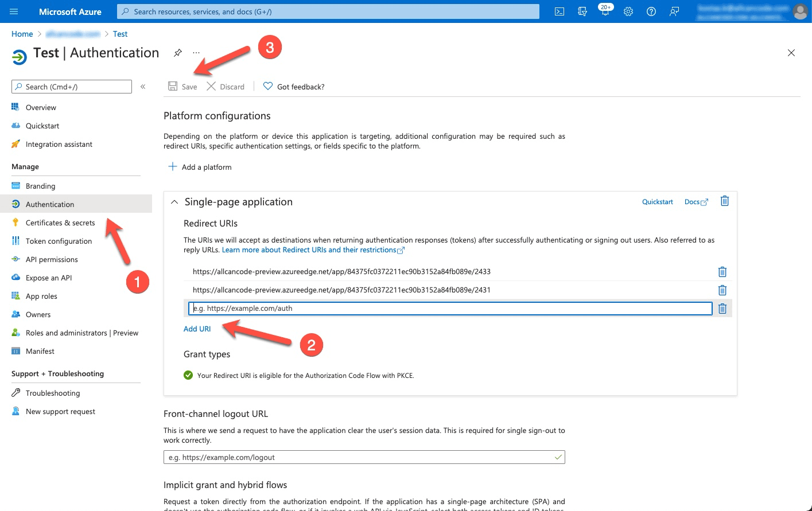The width and height of the screenshot is (812, 511).
Task: Click the sidebar Search (Cmd+/) box
Action: (72, 87)
